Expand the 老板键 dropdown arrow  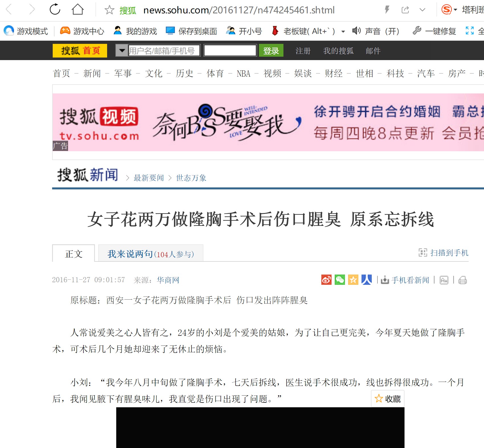point(343,31)
